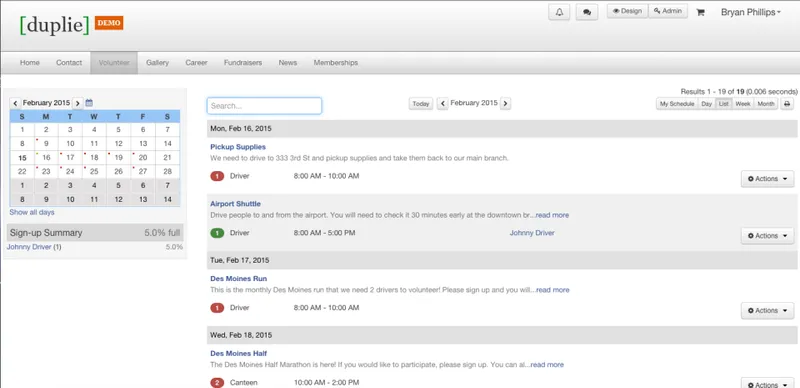Select February 27 in mini calendar
Viewport: 800px width, 388px height.
(x=143, y=172)
